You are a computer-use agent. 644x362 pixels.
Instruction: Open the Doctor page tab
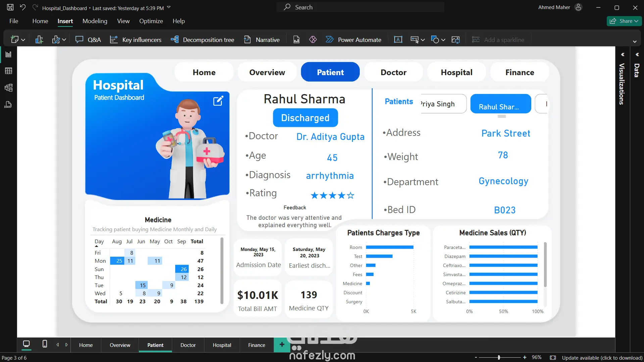tap(188, 345)
